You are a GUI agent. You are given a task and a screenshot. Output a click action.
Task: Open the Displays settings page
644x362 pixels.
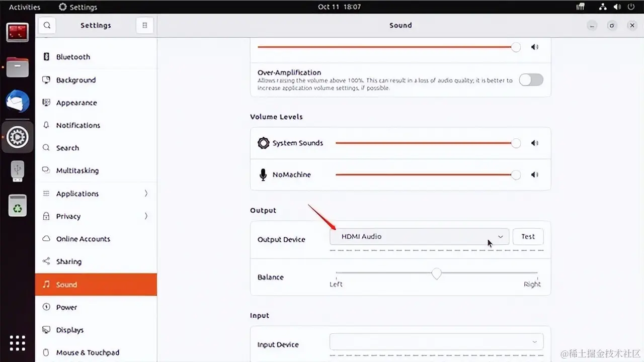(x=96, y=330)
